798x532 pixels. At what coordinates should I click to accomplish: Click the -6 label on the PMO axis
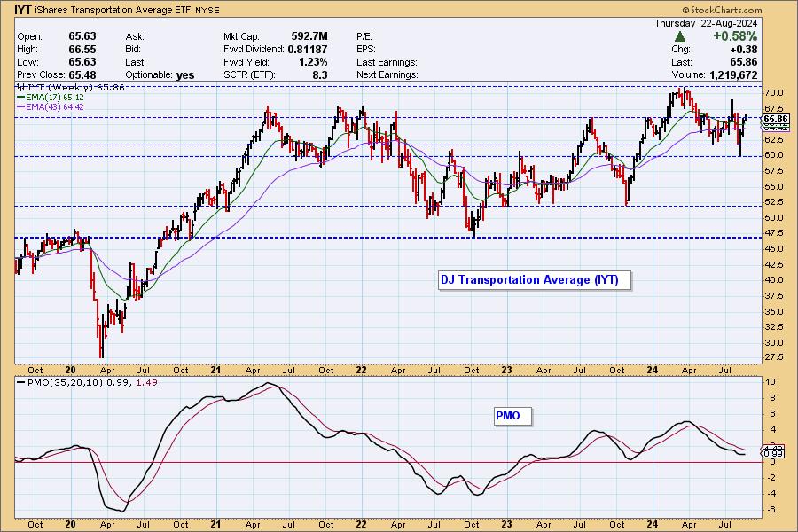coord(771,510)
